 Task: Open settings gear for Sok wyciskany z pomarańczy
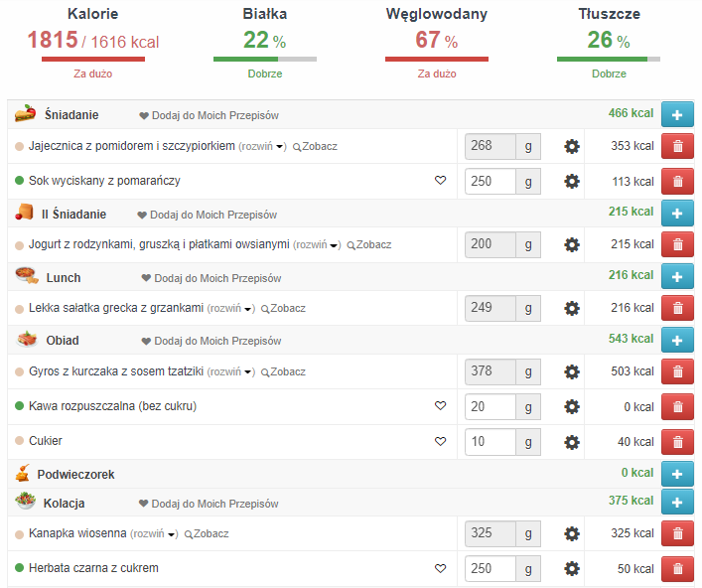click(x=572, y=182)
